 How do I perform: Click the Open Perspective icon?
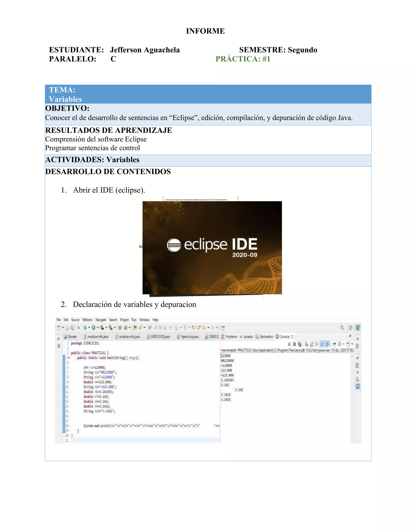350,328
